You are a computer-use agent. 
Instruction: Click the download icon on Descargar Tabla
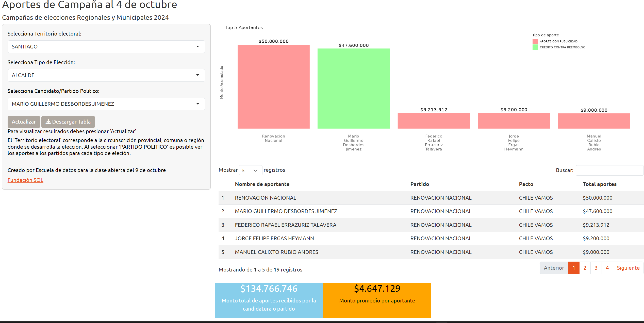pyautogui.click(x=48, y=122)
